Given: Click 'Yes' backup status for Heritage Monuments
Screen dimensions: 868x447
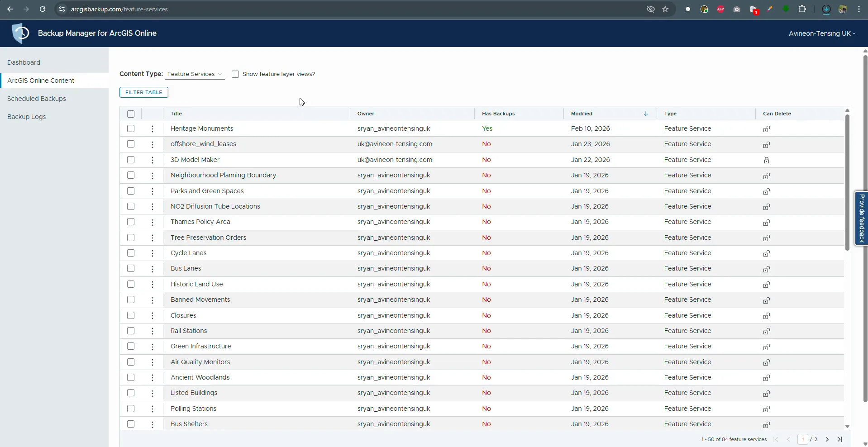Looking at the screenshot, I should [x=487, y=128].
